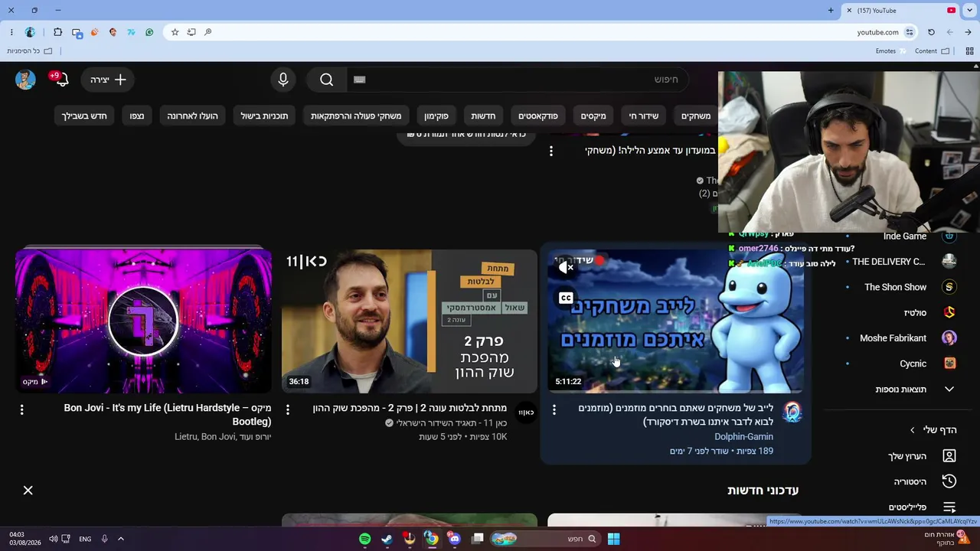This screenshot has height=551, width=980.
Task: Open the כאן 11 channel avatar
Action: coord(526,412)
